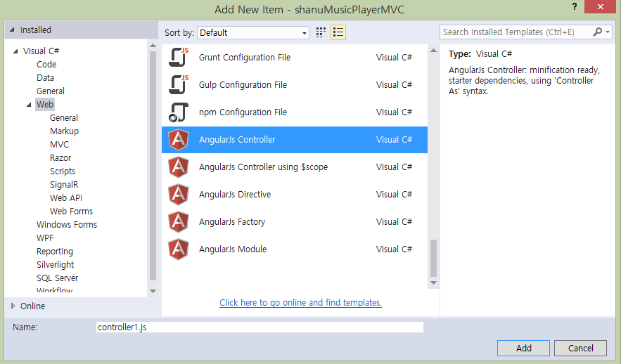Click the AngularJs Controller shield icon
The image size is (621, 364).
(x=179, y=140)
